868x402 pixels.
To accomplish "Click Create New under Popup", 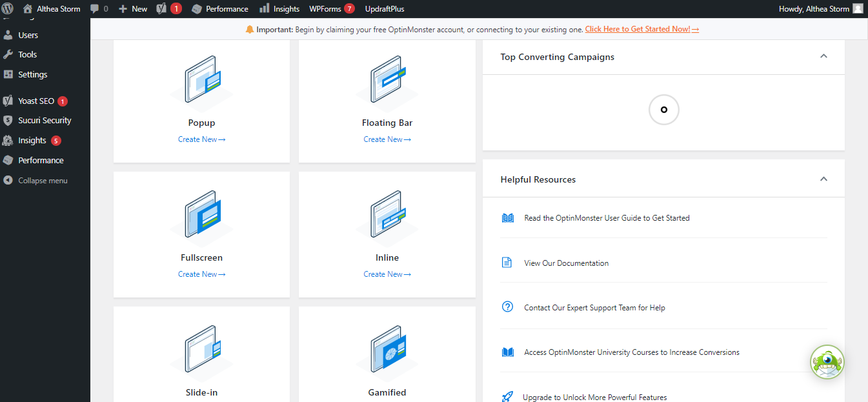I will (x=201, y=139).
